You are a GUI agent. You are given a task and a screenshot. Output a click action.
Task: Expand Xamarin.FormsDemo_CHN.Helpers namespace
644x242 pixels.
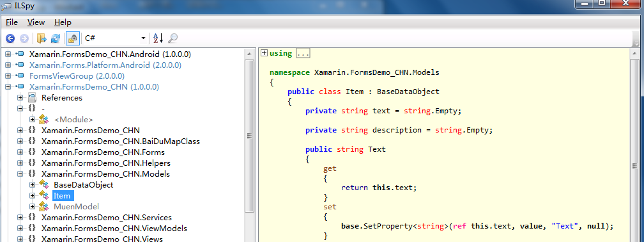[x=20, y=163]
